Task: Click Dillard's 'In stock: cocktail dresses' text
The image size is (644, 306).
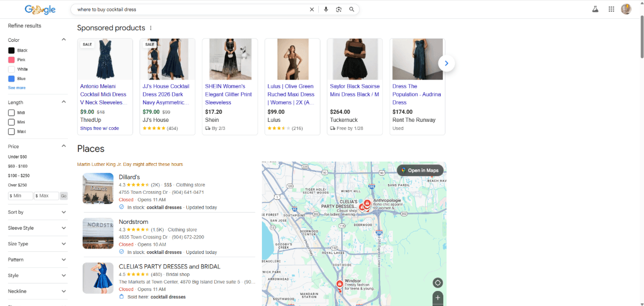Action: (x=155, y=207)
